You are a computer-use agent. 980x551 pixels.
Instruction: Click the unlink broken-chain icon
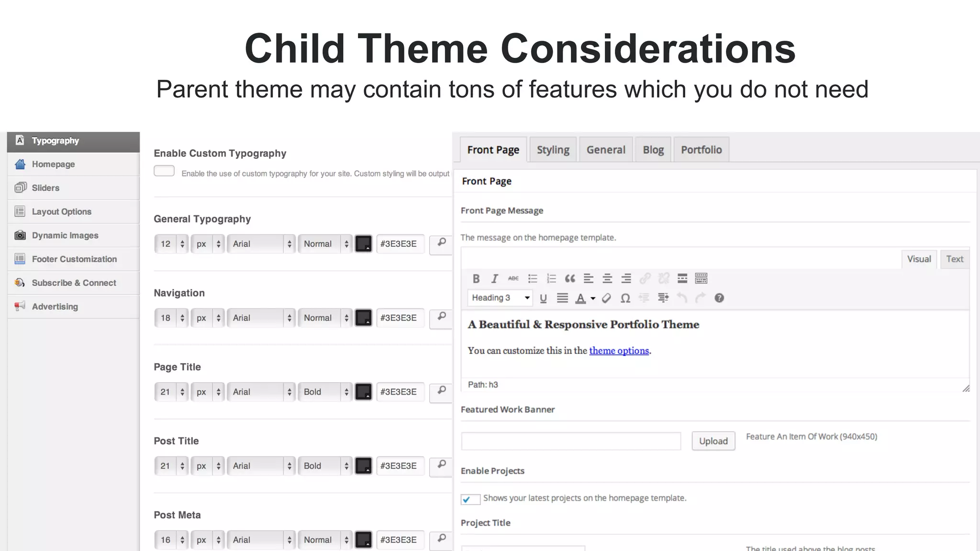point(664,278)
